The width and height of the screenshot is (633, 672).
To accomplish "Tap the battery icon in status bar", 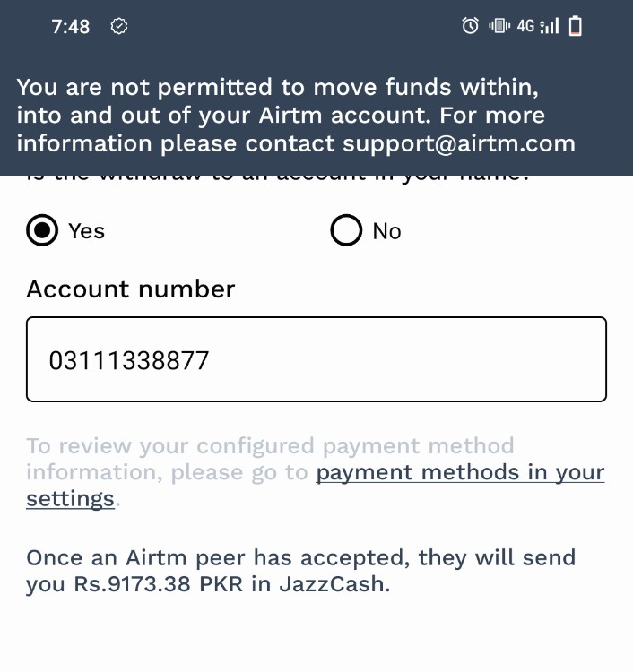I will click(576, 26).
